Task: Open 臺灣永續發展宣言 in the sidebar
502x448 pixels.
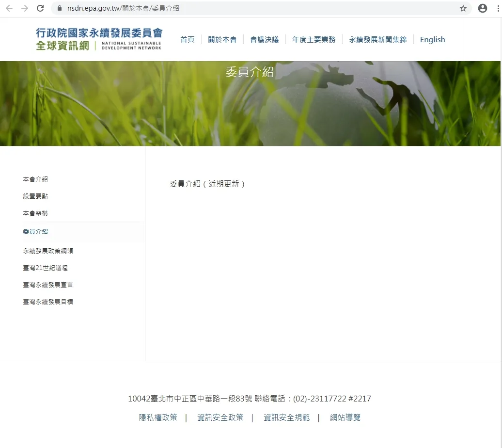Action: [x=48, y=285]
